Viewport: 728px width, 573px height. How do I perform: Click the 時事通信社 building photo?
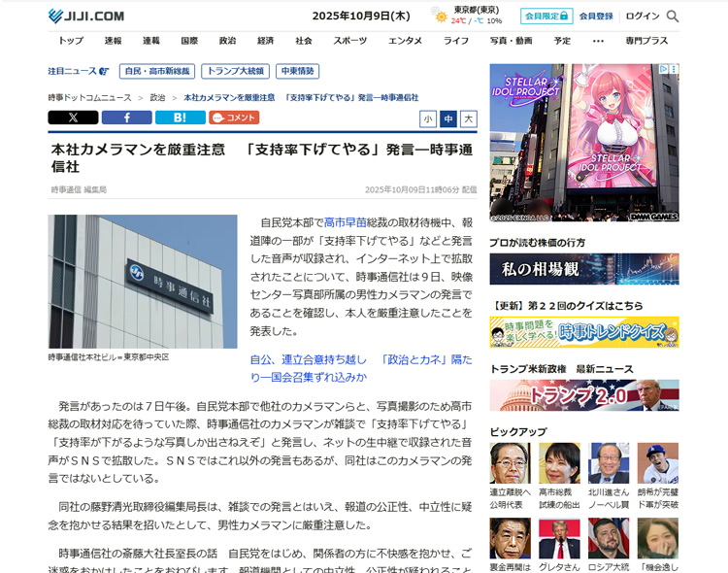143,282
